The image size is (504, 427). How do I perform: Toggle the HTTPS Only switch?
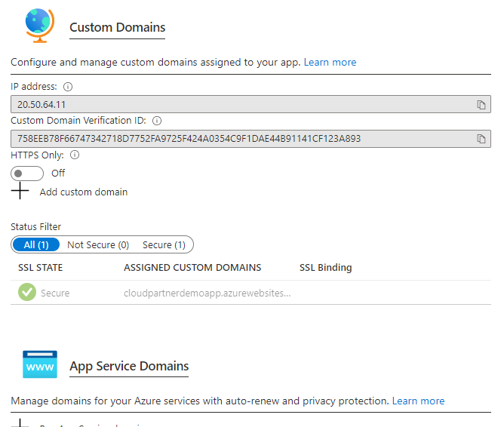coord(28,173)
